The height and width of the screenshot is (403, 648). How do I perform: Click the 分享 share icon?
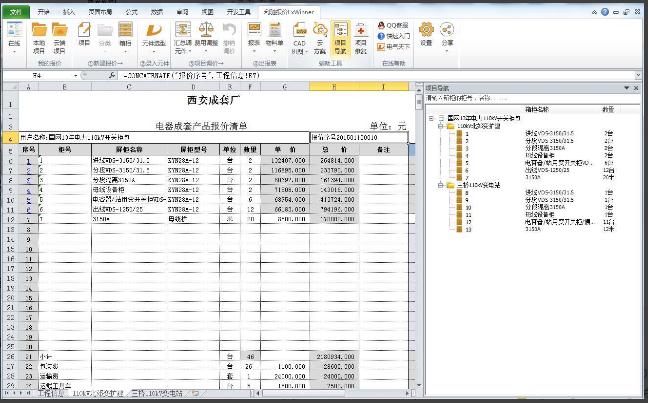pyautogui.click(x=447, y=30)
